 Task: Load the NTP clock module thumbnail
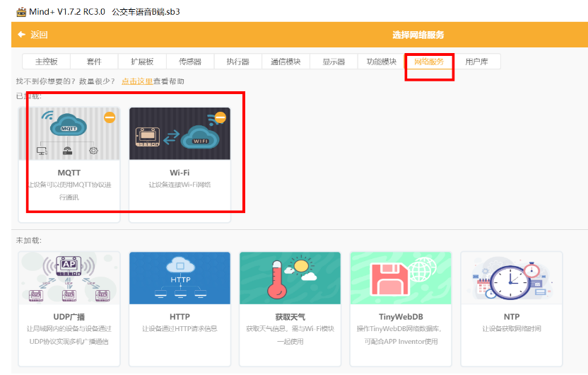click(512, 278)
